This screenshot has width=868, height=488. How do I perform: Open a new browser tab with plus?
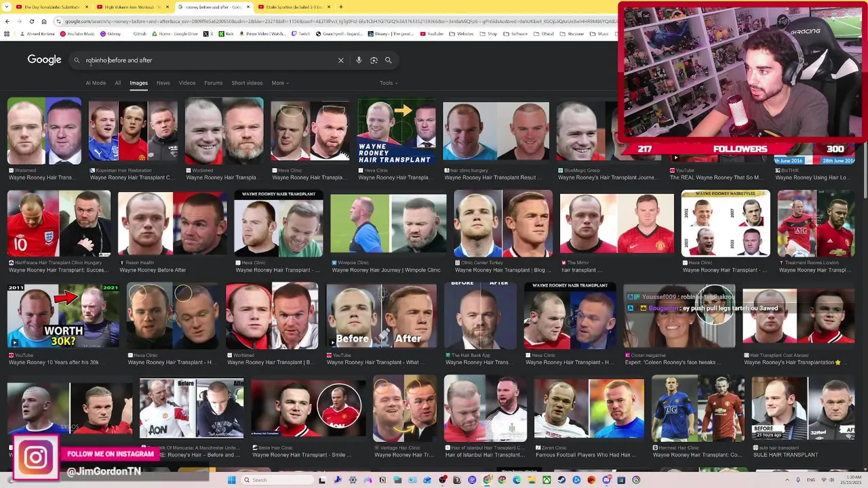click(340, 7)
